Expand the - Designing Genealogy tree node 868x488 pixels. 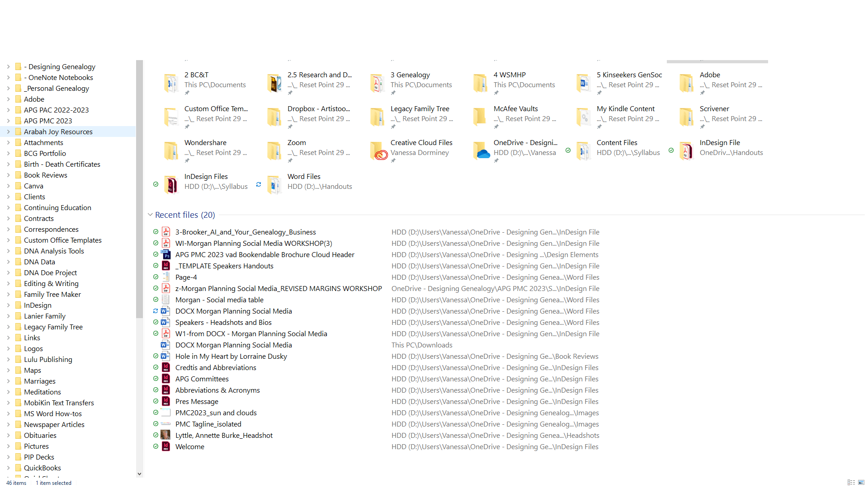pyautogui.click(x=8, y=67)
